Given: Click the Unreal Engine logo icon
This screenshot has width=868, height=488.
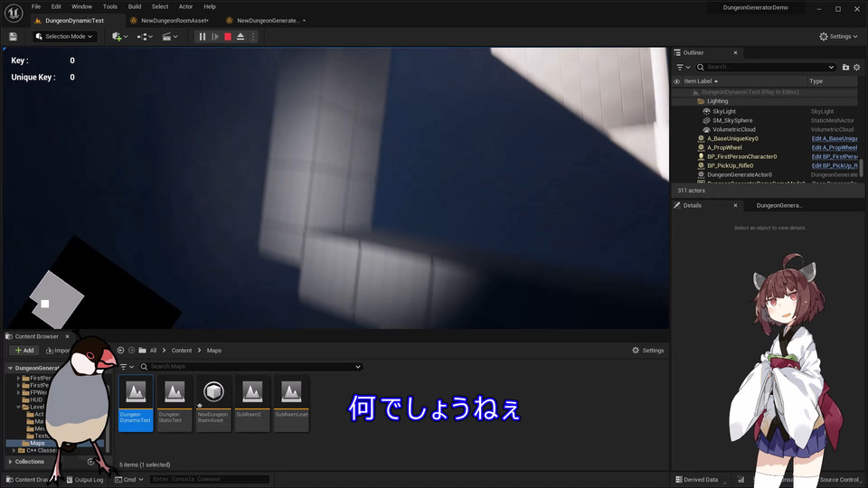Looking at the screenshot, I should coord(14,13).
